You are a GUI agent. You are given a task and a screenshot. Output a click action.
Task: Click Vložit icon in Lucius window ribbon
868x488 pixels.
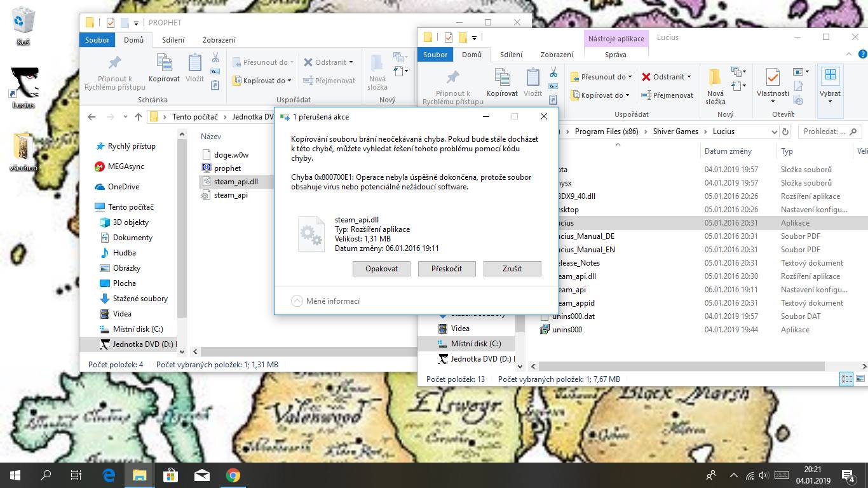pos(532,83)
